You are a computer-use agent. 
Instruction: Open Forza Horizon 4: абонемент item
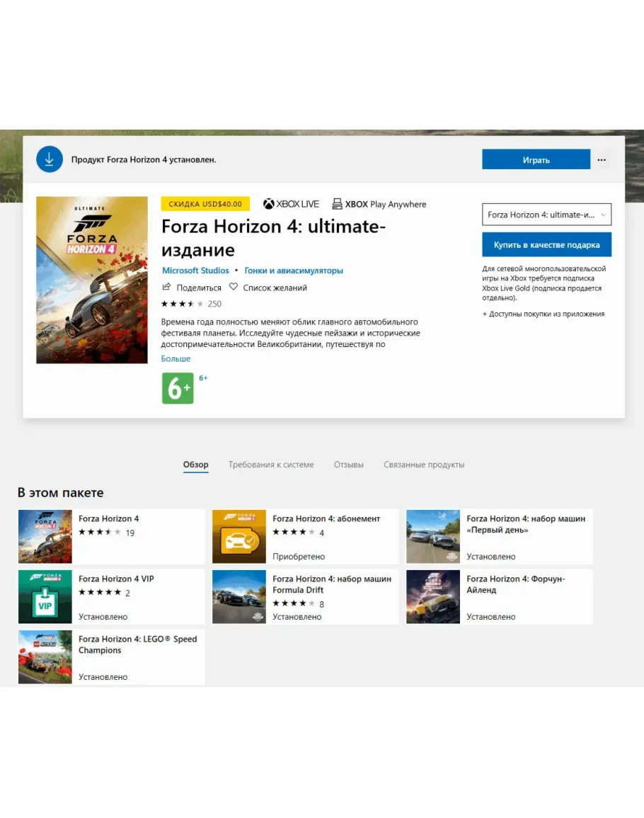point(305,536)
